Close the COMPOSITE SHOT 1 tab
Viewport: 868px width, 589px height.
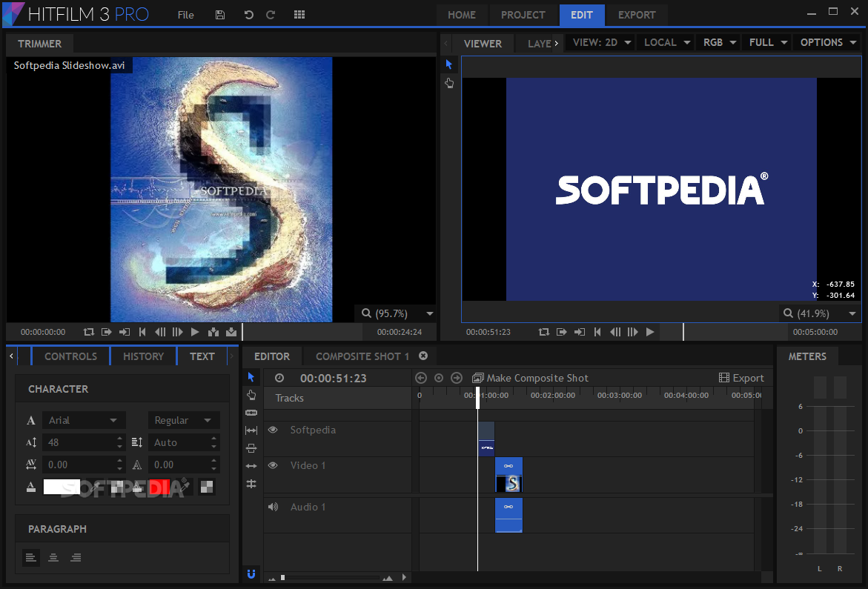pos(423,356)
